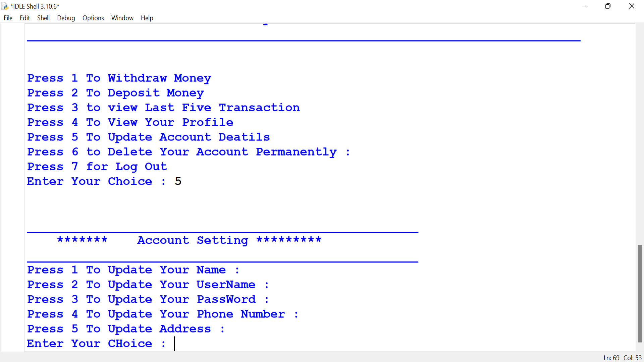Click the 'Account Setting' header text

click(192, 240)
